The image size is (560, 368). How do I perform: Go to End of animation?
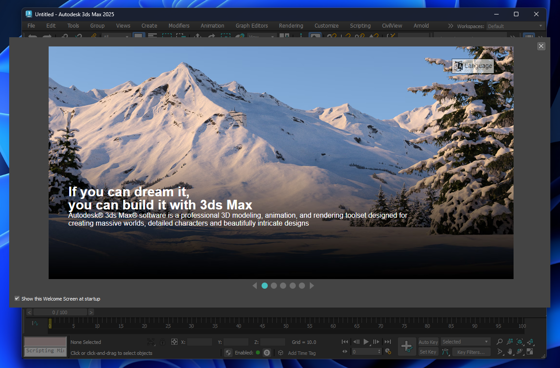click(x=388, y=342)
